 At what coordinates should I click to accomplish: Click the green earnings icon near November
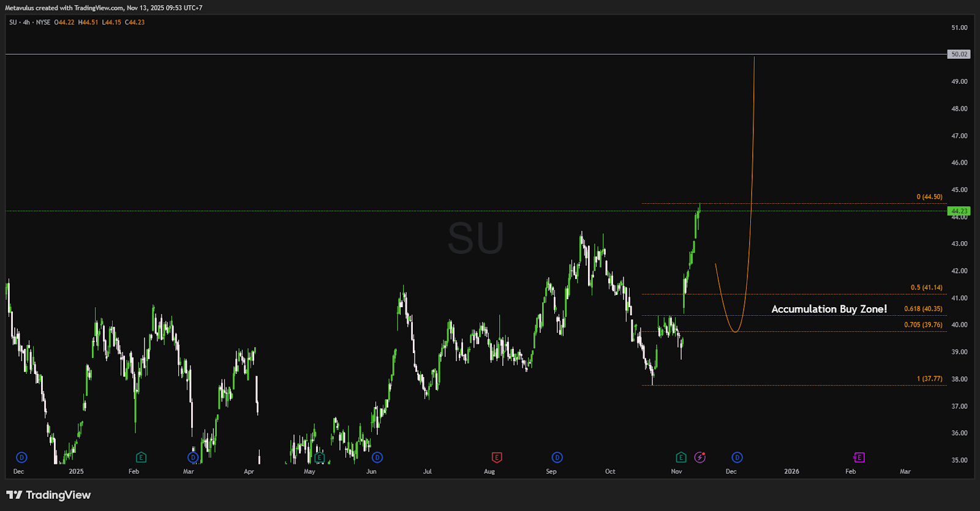680,457
